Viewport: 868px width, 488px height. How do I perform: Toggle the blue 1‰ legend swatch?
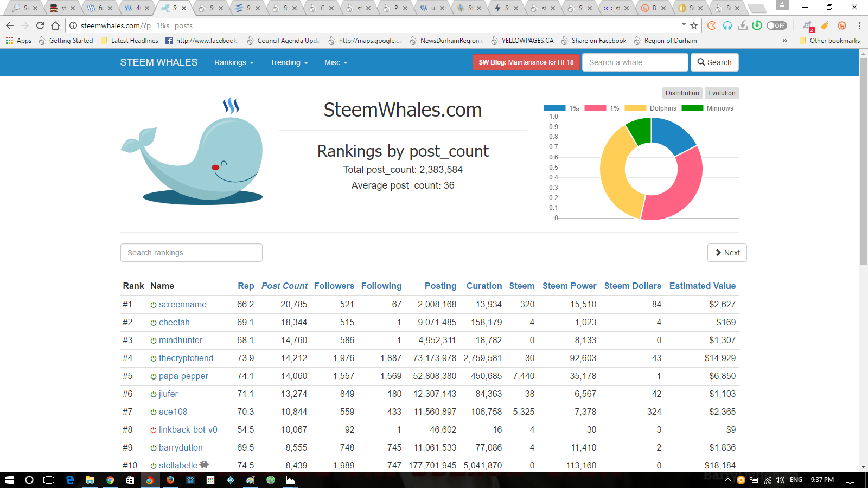coord(554,108)
